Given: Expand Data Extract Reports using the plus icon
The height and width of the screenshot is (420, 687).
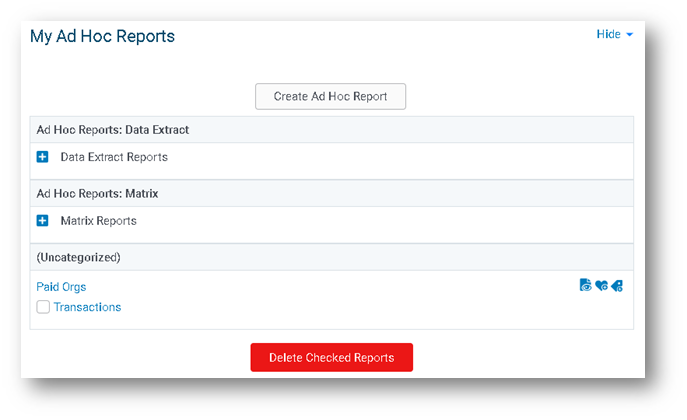Looking at the screenshot, I should click(42, 157).
